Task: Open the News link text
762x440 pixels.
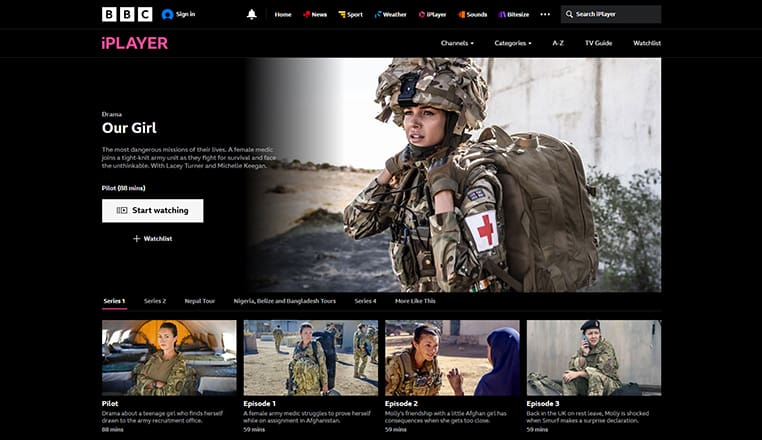Action: pyautogui.click(x=319, y=14)
